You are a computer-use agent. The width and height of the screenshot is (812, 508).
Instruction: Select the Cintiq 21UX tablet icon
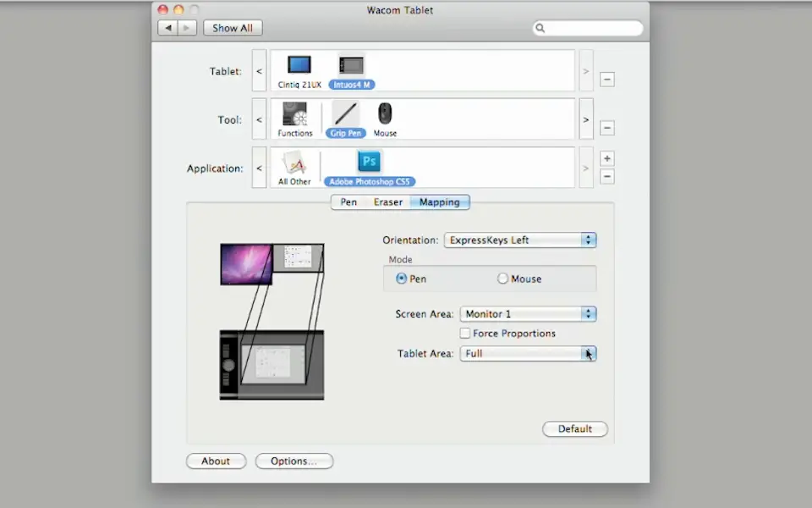[299, 65]
